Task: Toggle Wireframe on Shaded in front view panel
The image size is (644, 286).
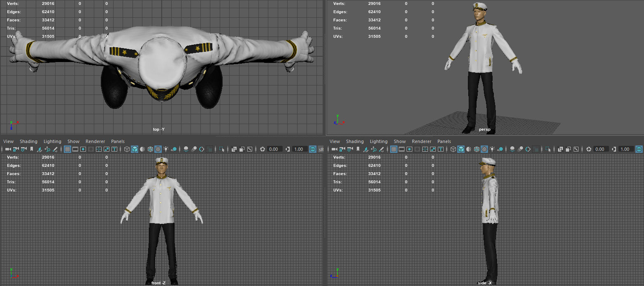Action: click(150, 149)
